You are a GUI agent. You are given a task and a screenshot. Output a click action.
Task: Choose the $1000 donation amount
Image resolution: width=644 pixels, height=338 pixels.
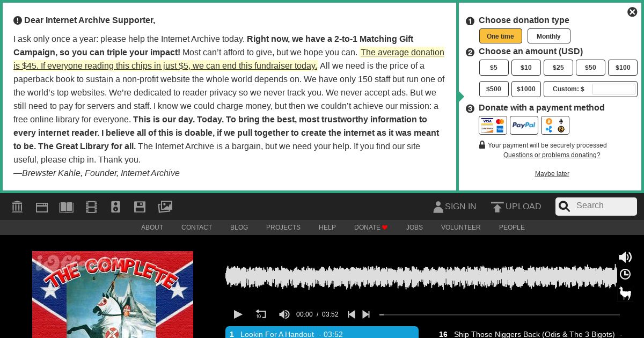click(526, 89)
